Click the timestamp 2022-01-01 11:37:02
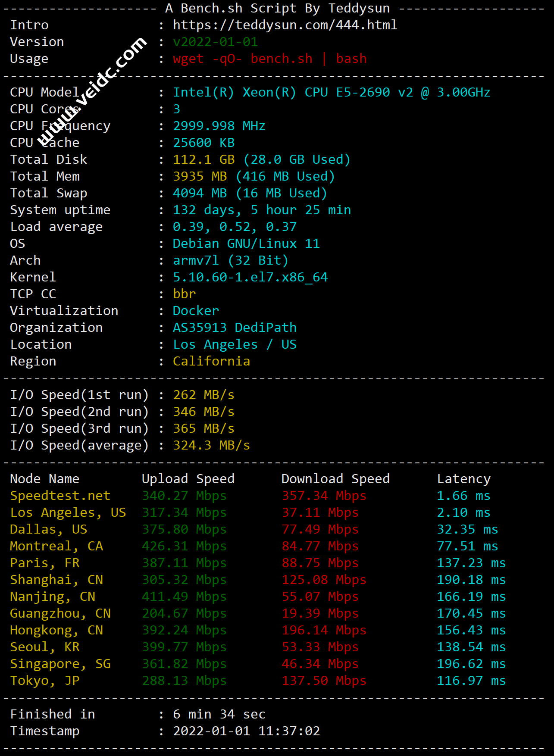Viewport: 554px width, 756px height. [246, 731]
